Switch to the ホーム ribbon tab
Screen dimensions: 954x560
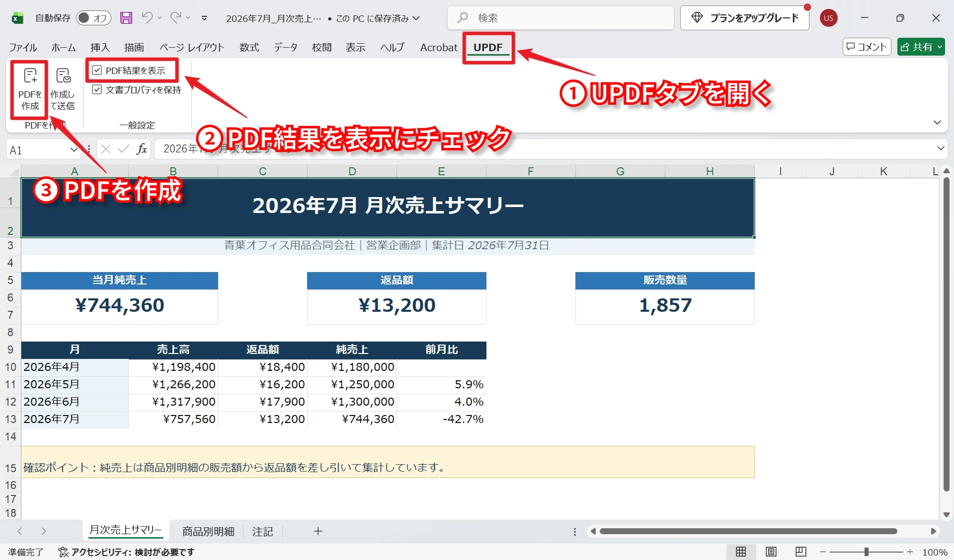click(x=64, y=47)
